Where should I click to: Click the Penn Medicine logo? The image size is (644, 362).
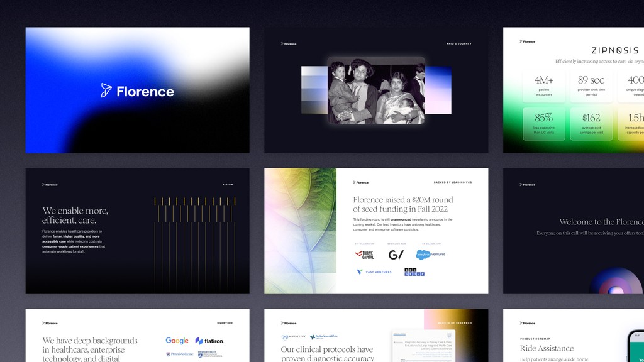tap(179, 354)
